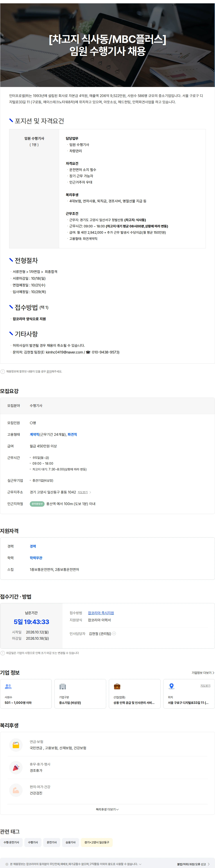This screenshot has width=215, height=868.
Task: Click the 국민연금, 고용보험 insurance list text
Action: (58, 748)
